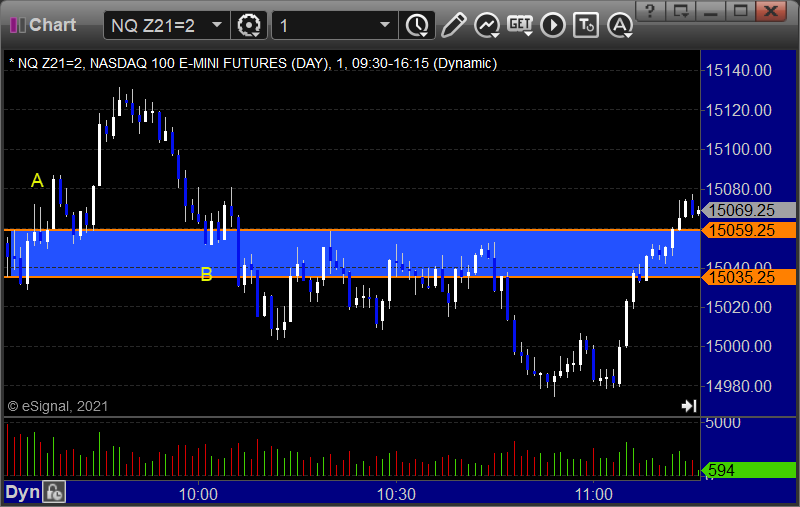The width and height of the screenshot is (800, 507).
Task: Open the trading order ticket icon
Action: coord(586,25)
